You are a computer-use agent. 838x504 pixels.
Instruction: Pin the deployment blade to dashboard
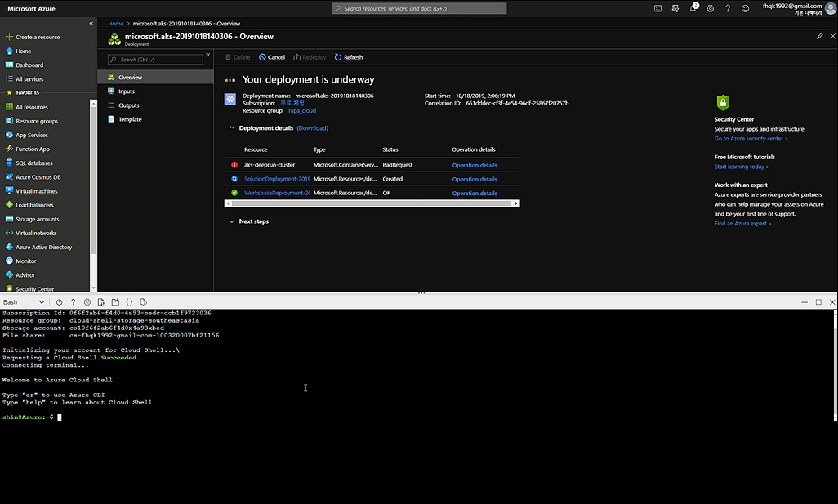click(x=819, y=36)
